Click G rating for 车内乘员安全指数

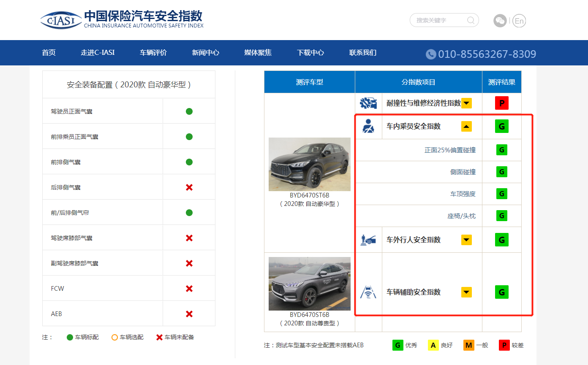click(x=502, y=126)
